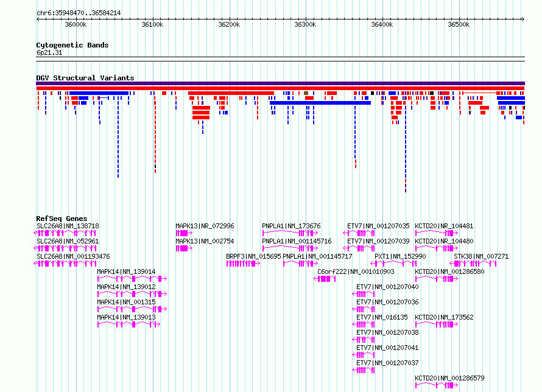Screen dimensions: 542x392
Task: Click the 36400k ruler tick label
Action: (382, 24)
